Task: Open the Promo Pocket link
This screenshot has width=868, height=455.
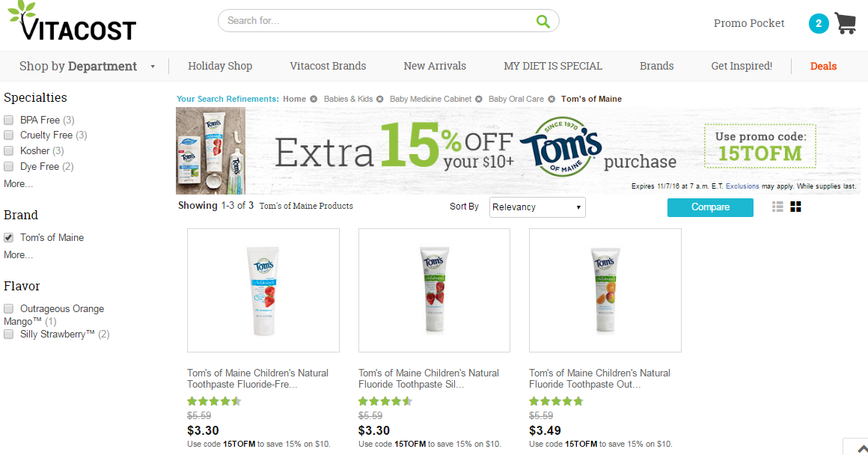Action: 749,23
